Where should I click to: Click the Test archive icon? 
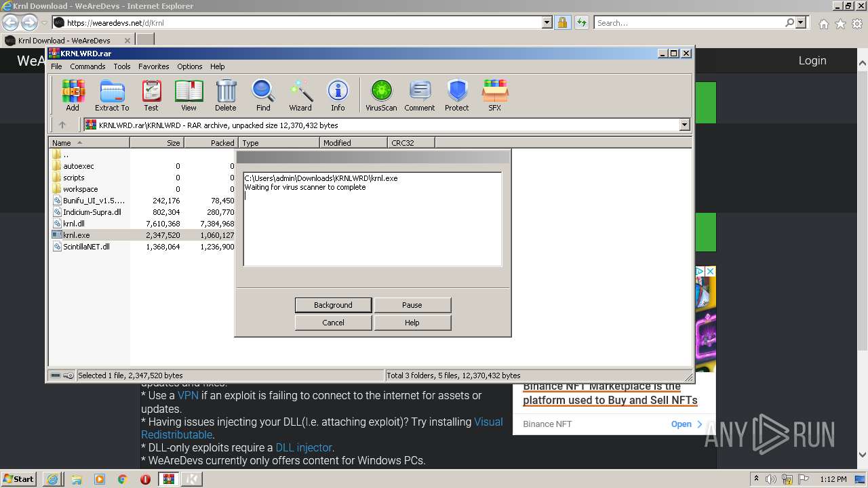coord(151,95)
